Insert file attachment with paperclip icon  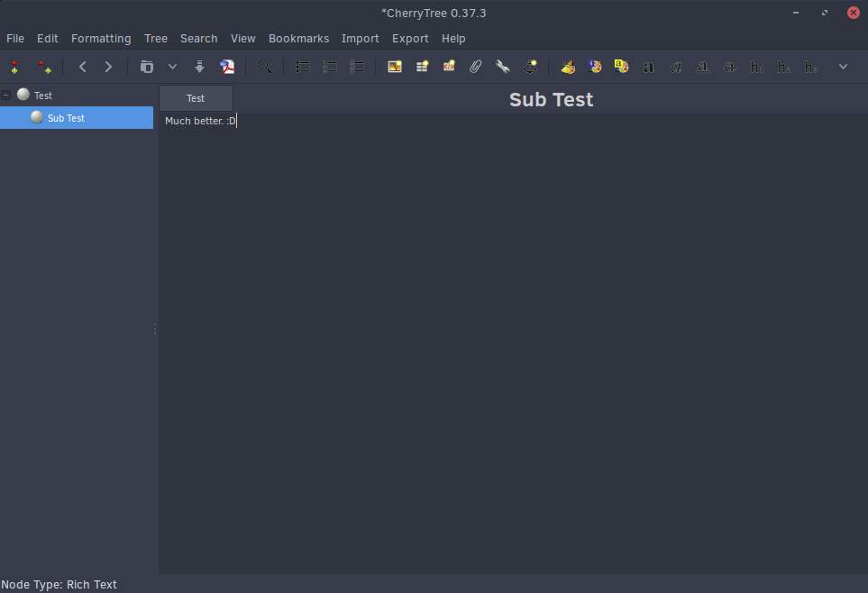[476, 67]
